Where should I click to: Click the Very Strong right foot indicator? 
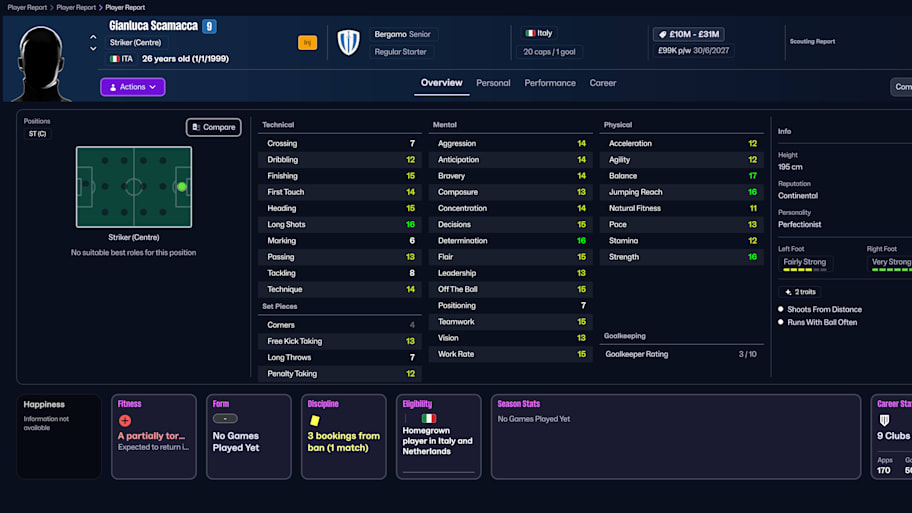[891, 263]
